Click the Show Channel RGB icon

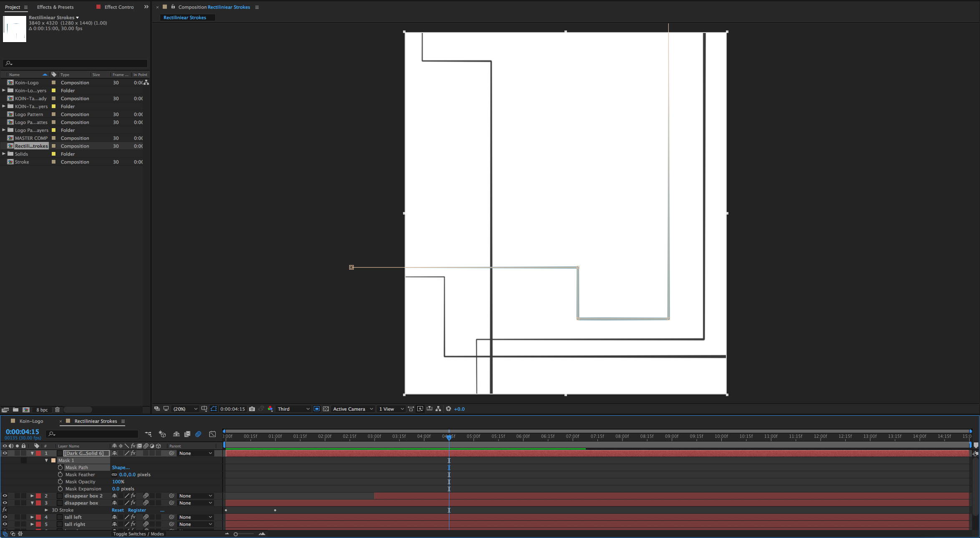pyautogui.click(x=270, y=409)
